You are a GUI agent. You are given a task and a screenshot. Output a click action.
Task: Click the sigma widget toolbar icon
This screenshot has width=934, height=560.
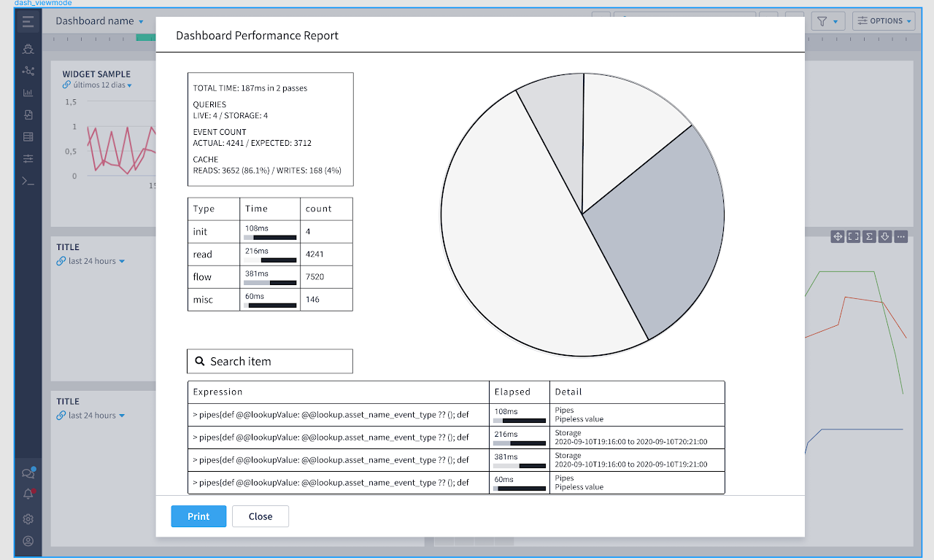(x=869, y=236)
